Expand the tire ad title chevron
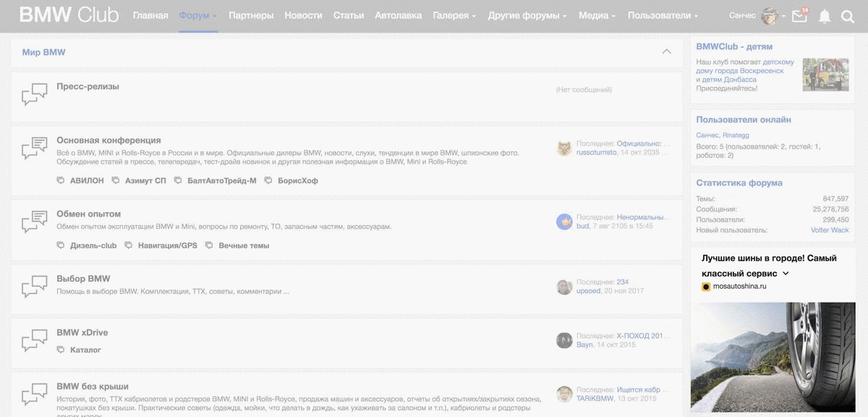 pyautogui.click(x=786, y=274)
